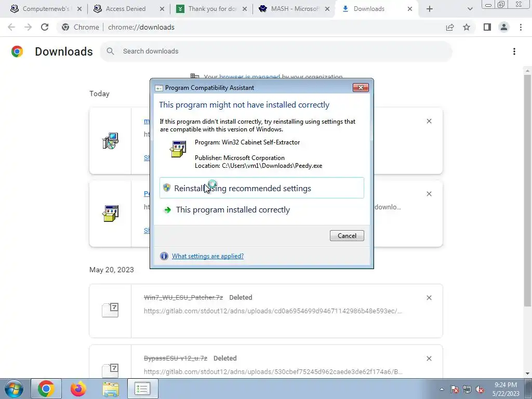The height and width of the screenshot is (399, 532).
Task: Click the Chrome logo beside Downloads title
Action: coord(17,51)
